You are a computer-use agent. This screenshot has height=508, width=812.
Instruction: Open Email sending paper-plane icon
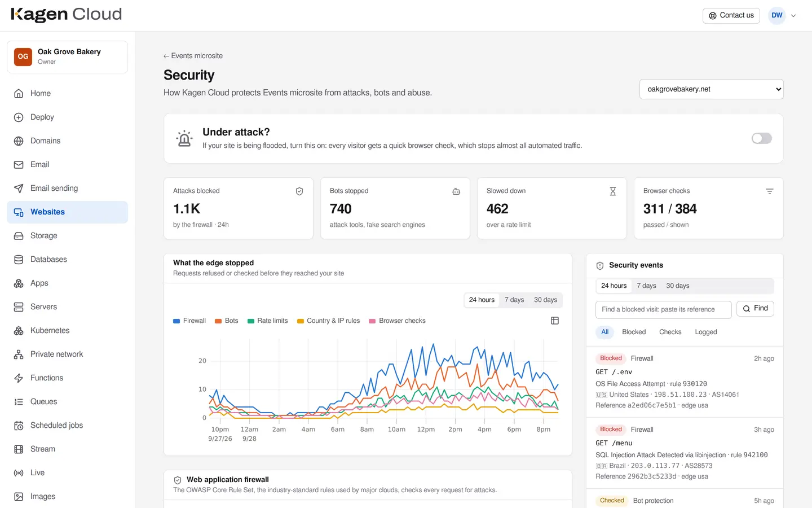click(x=19, y=189)
